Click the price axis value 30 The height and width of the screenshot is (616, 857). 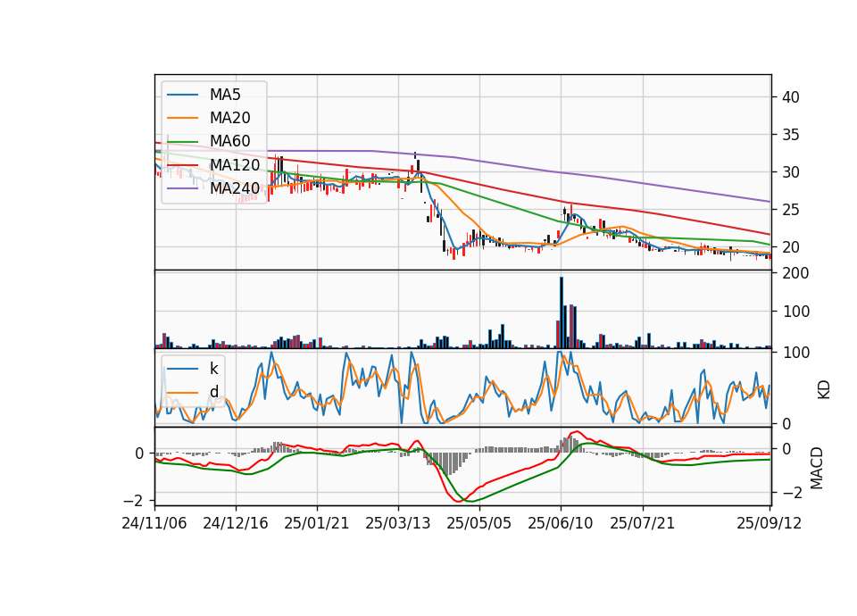[791, 172]
